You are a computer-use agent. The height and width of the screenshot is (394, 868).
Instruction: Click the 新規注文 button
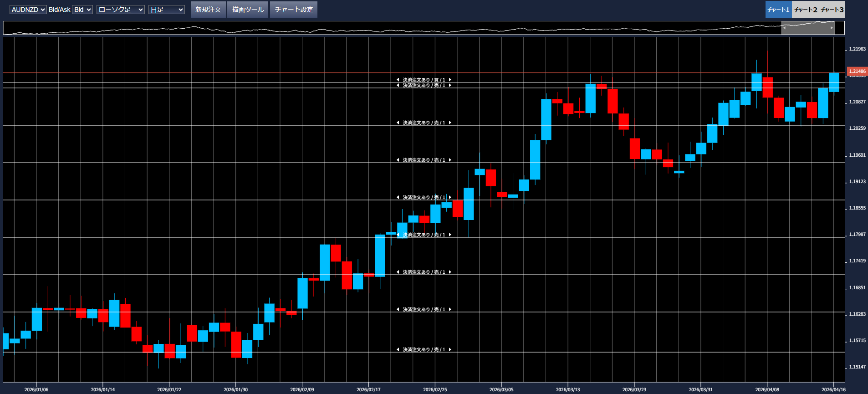point(208,10)
